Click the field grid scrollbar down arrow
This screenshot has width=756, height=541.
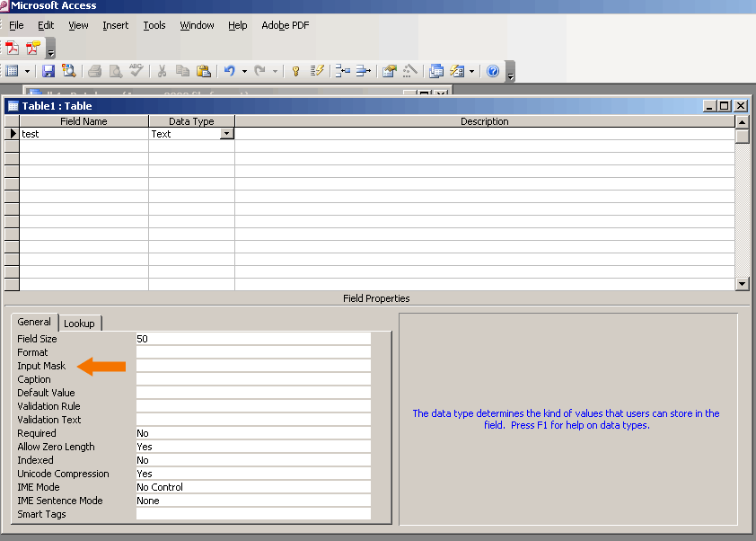pos(742,284)
